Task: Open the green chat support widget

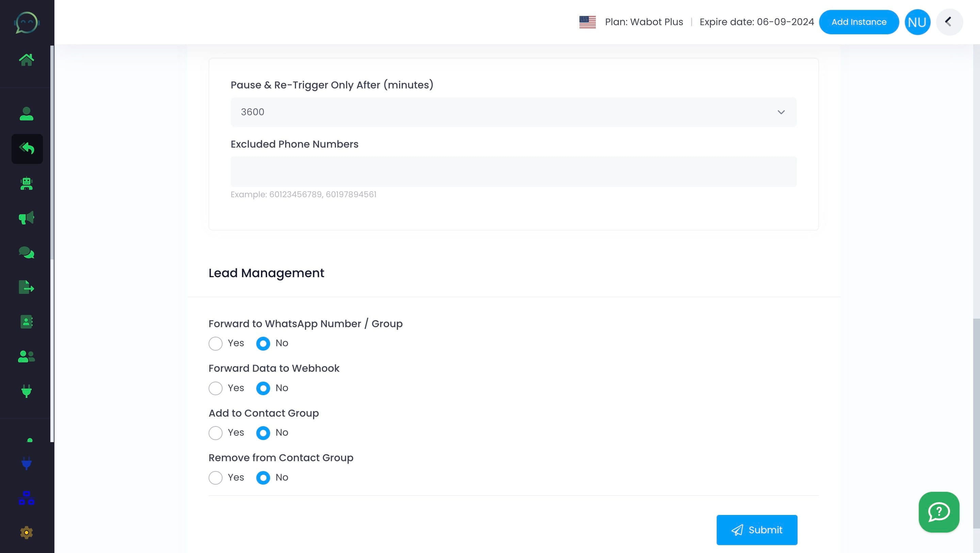Action: 938,512
